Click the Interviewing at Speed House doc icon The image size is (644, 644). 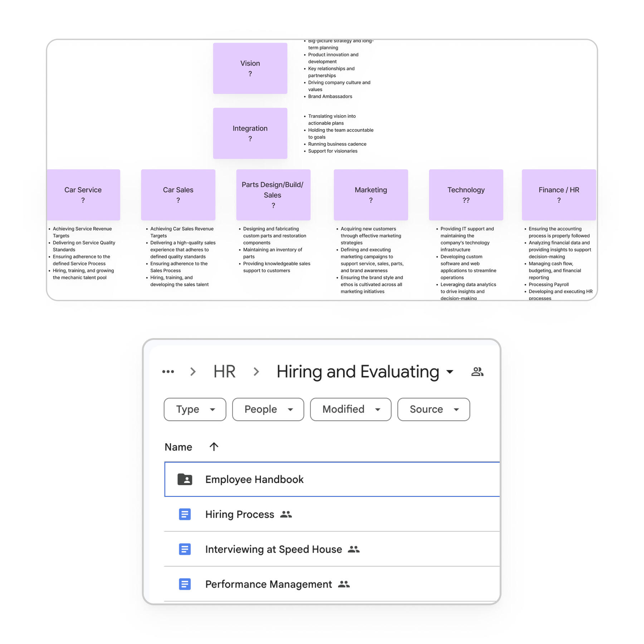(185, 549)
